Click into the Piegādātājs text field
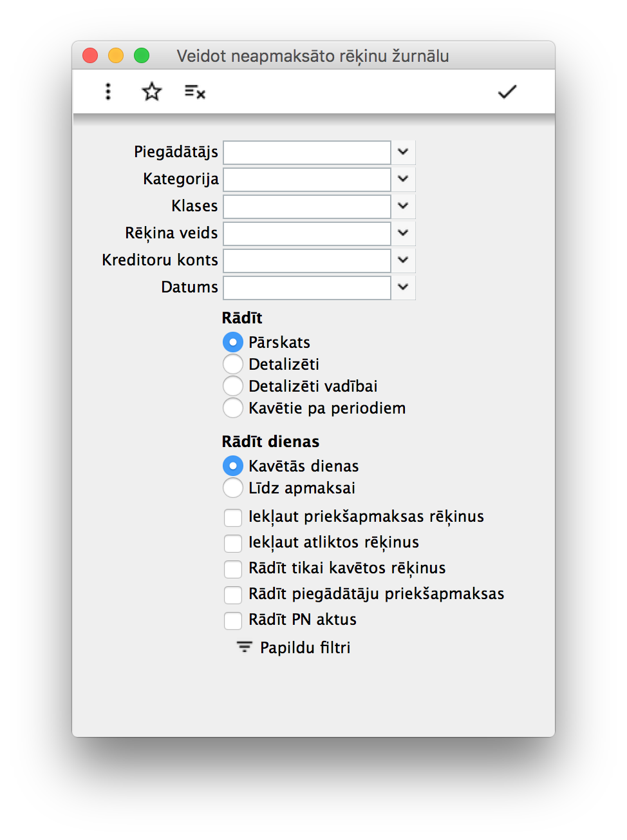Screen dimensions: 627x840 [307, 153]
